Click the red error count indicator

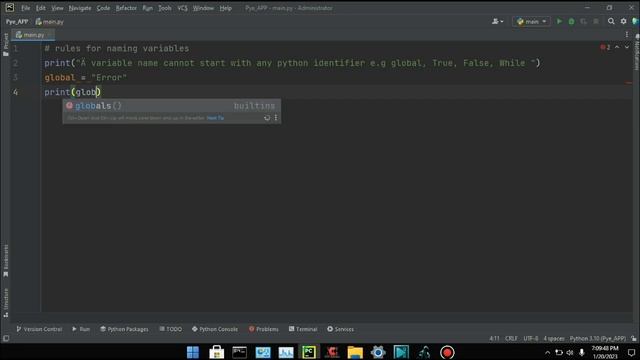coord(605,47)
